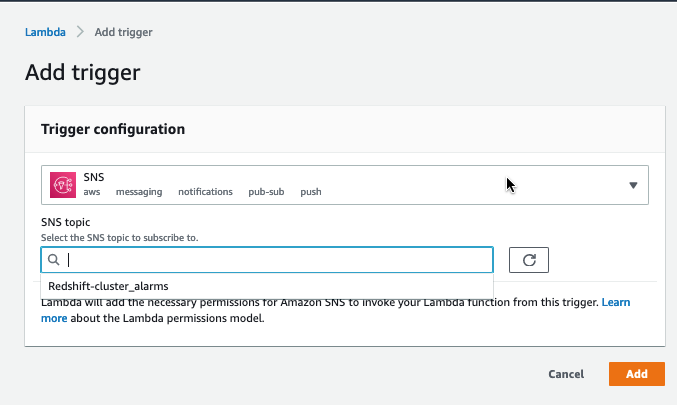Click the 'pub-sub' tag under SNS

tap(266, 192)
